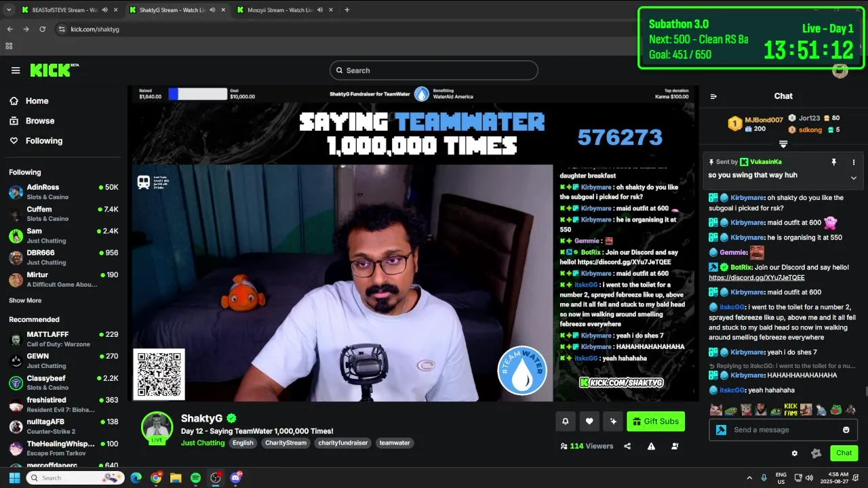Open the MATTLAFFF recommended channel
868x488 pixels.
[64, 339]
